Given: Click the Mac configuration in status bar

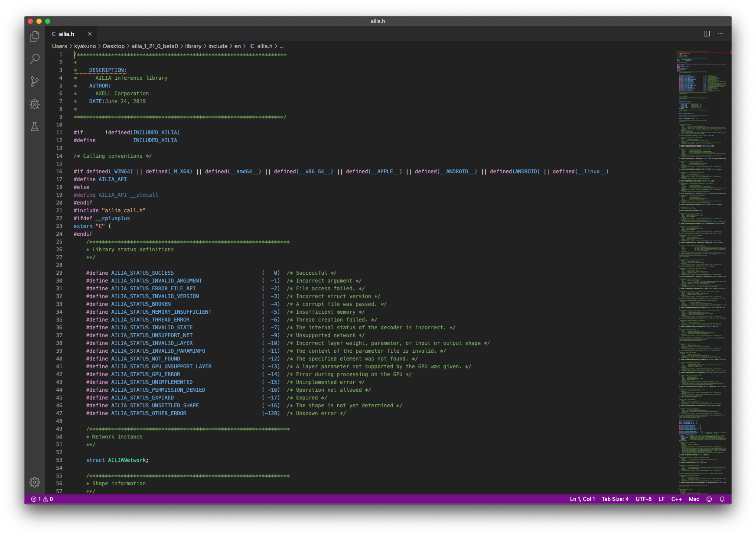Looking at the screenshot, I should coord(694,499).
